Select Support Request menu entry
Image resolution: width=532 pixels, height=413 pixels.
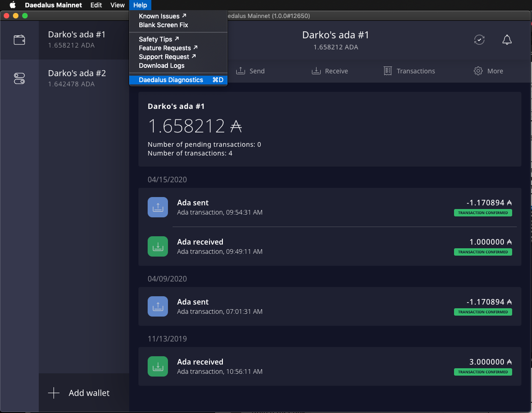[x=178, y=57]
